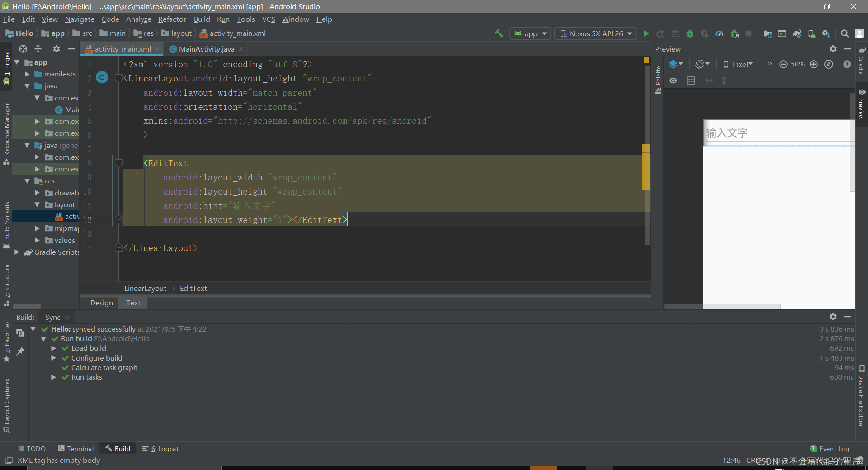This screenshot has height=470, width=868.
Task: Switch to MainActivity.java editor tab
Action: [x=207, y=49]
